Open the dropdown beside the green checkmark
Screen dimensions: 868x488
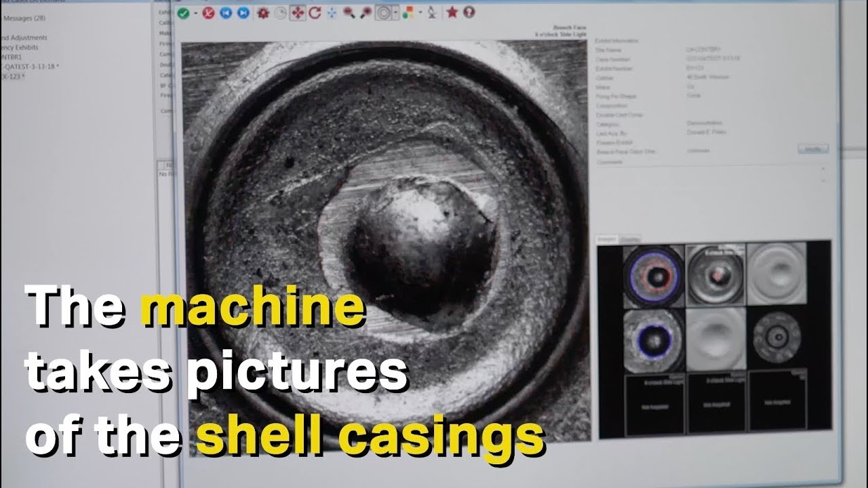pyautogui.click(x=195, y=14)
